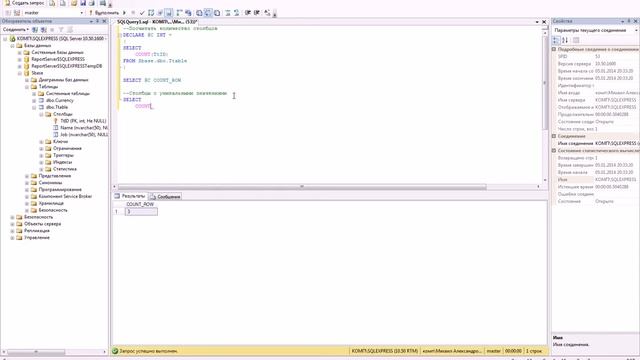Click the query editor horizontal scrollbar
The width and height of the screenshot is (640, 360).
pos(302,187)
